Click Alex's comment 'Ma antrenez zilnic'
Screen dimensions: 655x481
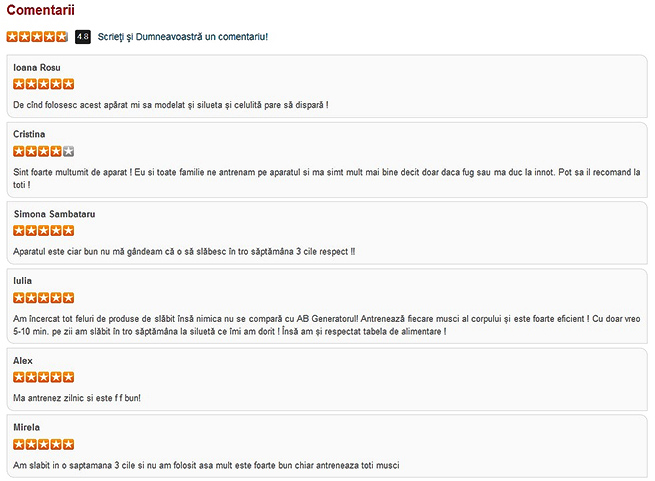pos(77,398)
